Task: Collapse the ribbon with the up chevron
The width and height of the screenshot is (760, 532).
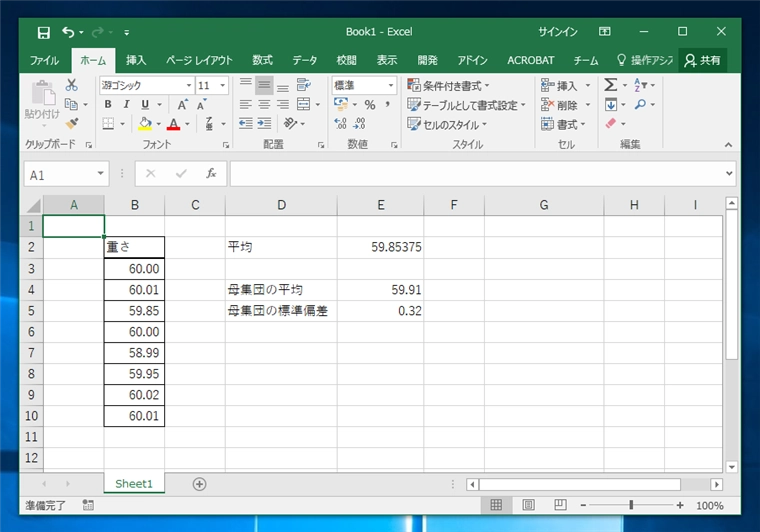Action: tap(728, 144)
